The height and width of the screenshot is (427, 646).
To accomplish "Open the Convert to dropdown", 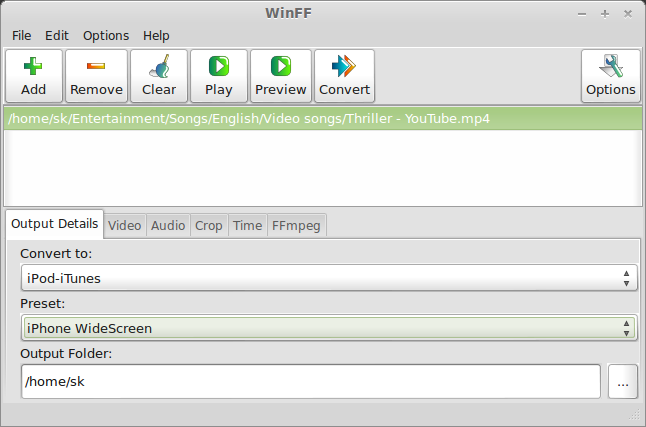I will (x=327, y=278).
